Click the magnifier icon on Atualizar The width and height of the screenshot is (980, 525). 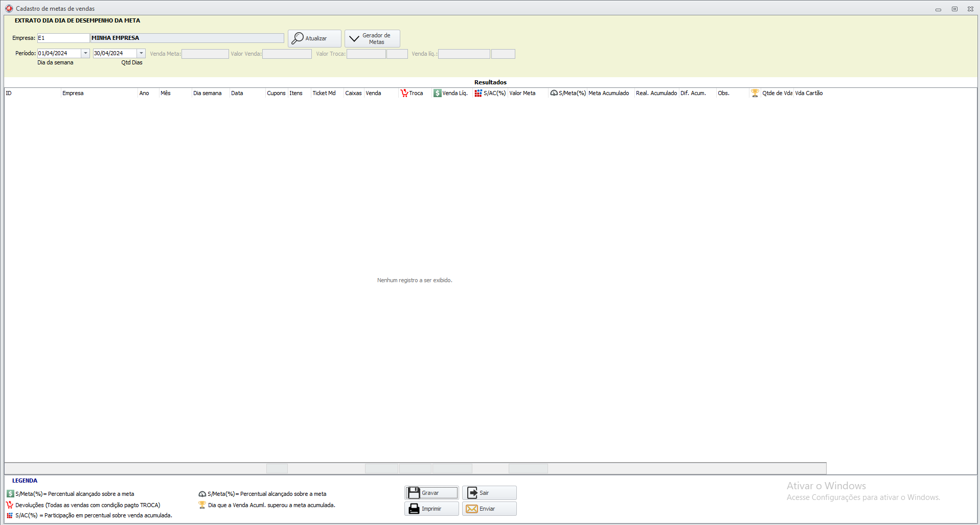pyautogui.click(x=298, y=38)
